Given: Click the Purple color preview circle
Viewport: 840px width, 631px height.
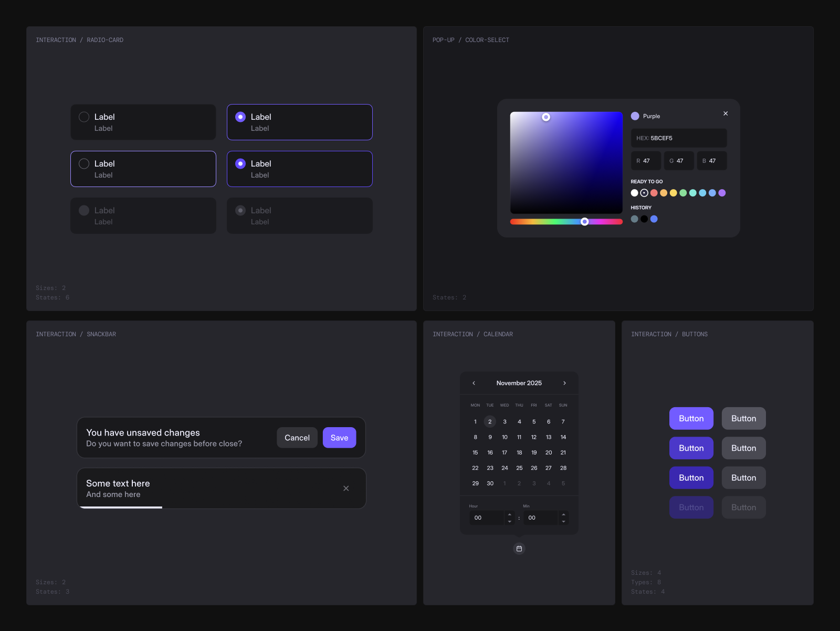Looking at the screenshot, I should click(635, 116).
